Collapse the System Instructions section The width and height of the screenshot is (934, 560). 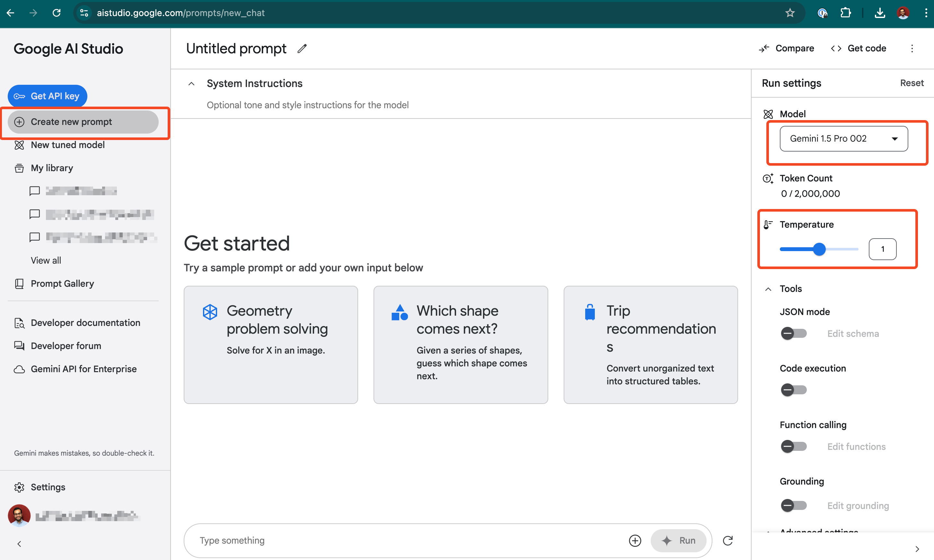point(191,83)
